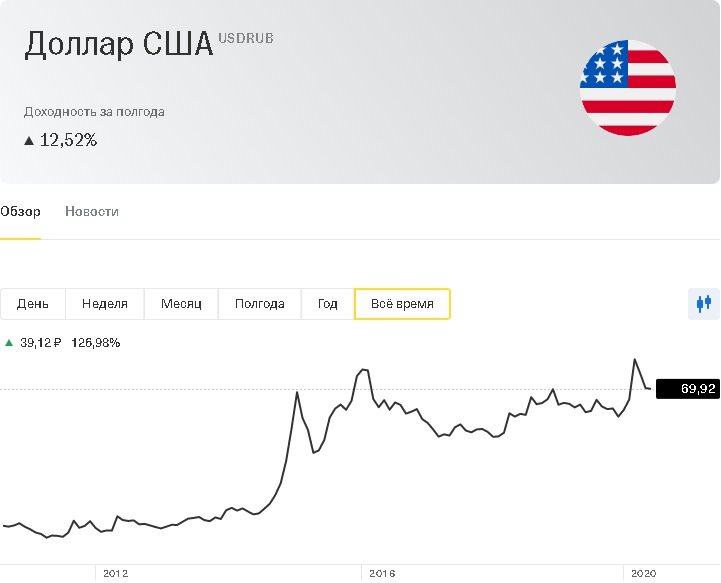Click the 2012 mark on the time axis
This screenshot has width=721, height=583.
tap(116, 573)
